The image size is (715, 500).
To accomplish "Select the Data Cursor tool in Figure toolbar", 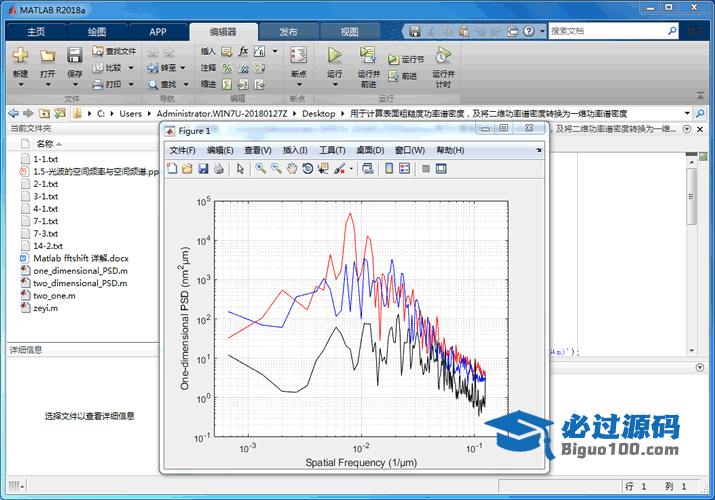I will [323, 169].
